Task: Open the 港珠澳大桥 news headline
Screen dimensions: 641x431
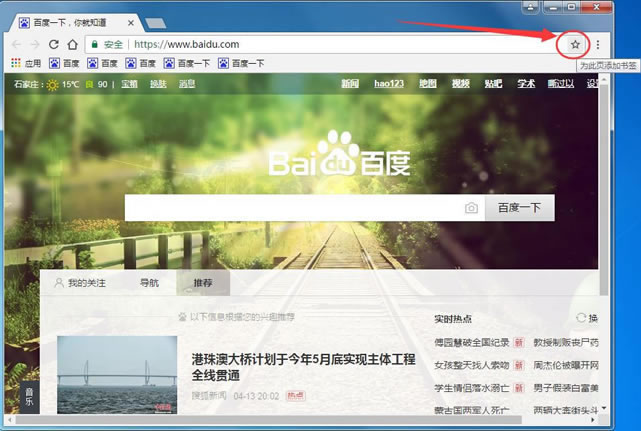Action: [x=303, y=367]
